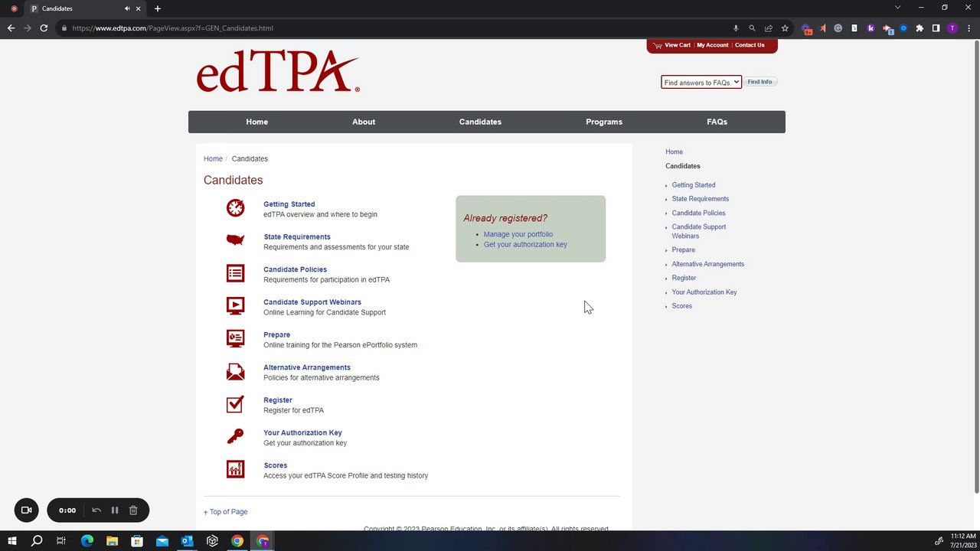This screenshot has width=980, height=551.
Task: Pause the screen recording
Action: click(x=115, y=510)
